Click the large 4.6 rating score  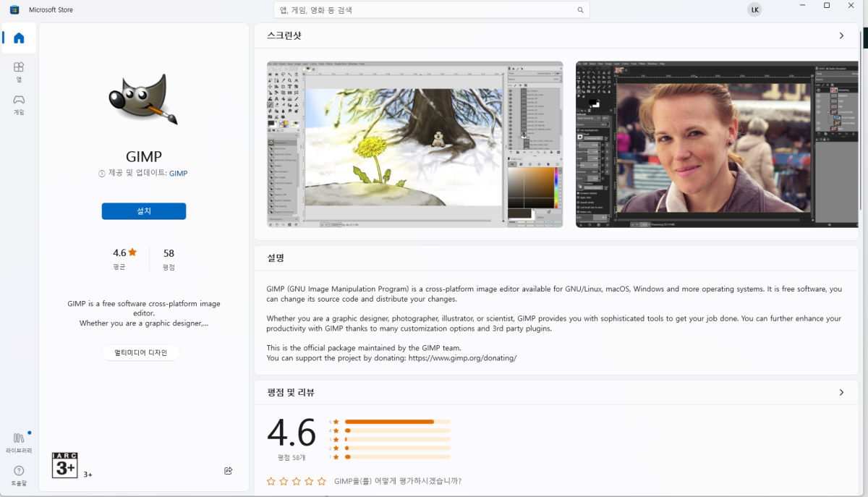[x=292, y=433]
